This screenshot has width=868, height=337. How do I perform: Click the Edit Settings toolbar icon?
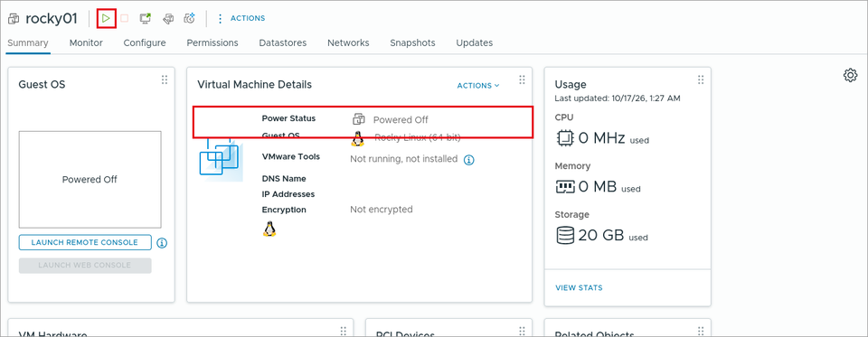click(x=168, y=18)
